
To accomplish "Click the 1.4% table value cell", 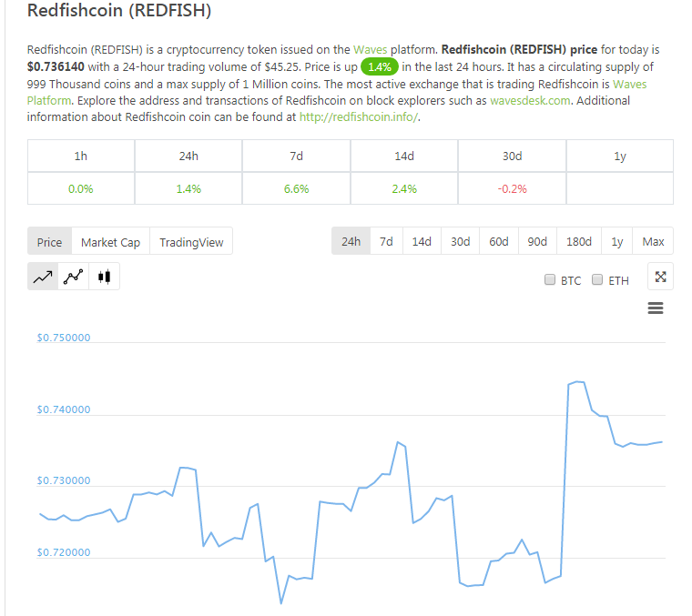I will (x=188, y=188).
